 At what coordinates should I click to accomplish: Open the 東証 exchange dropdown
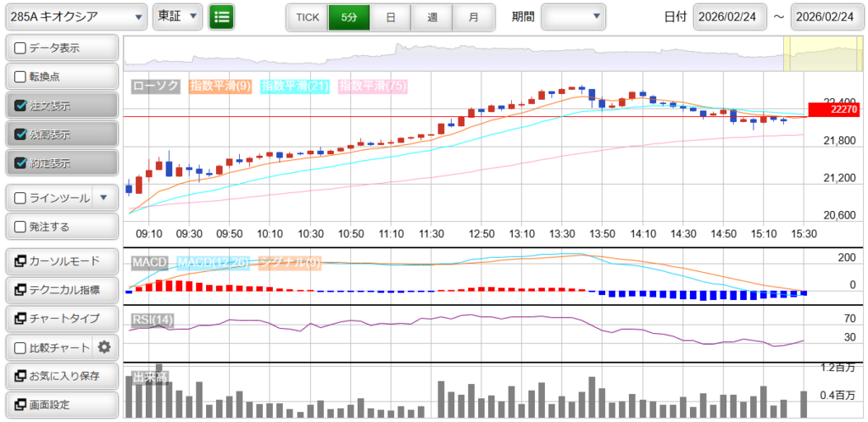pyautogui.click(x=178, y=16)
